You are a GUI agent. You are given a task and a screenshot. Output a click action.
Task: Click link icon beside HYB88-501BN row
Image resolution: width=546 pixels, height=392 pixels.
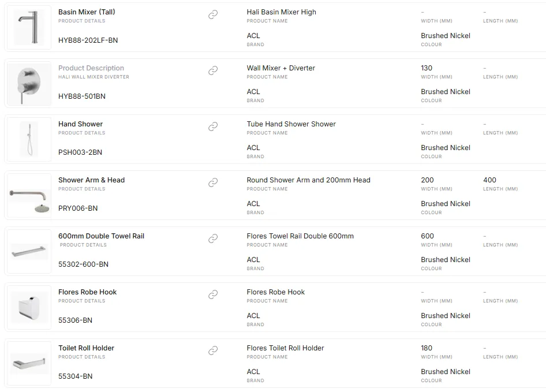[213, 71]
